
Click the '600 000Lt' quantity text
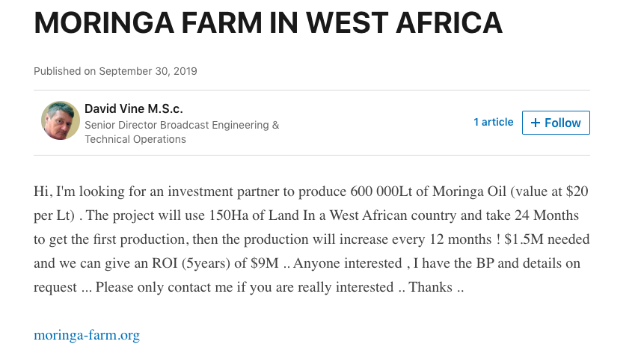381,191
